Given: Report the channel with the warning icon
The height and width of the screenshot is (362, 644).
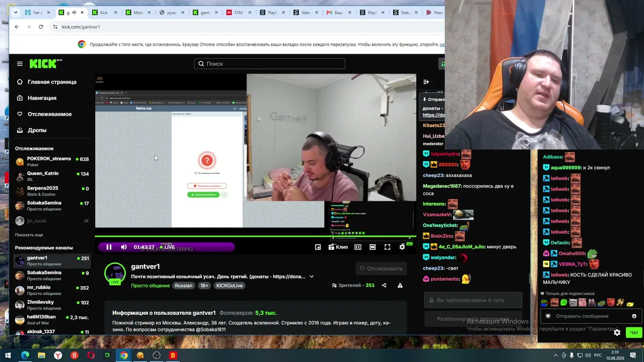Looking at the screenshot, I should pos(400,286).
